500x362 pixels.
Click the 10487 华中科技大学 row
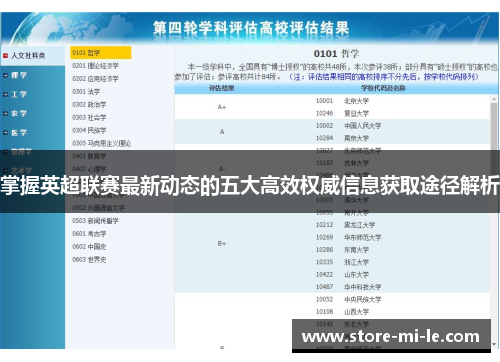point(348,287)
